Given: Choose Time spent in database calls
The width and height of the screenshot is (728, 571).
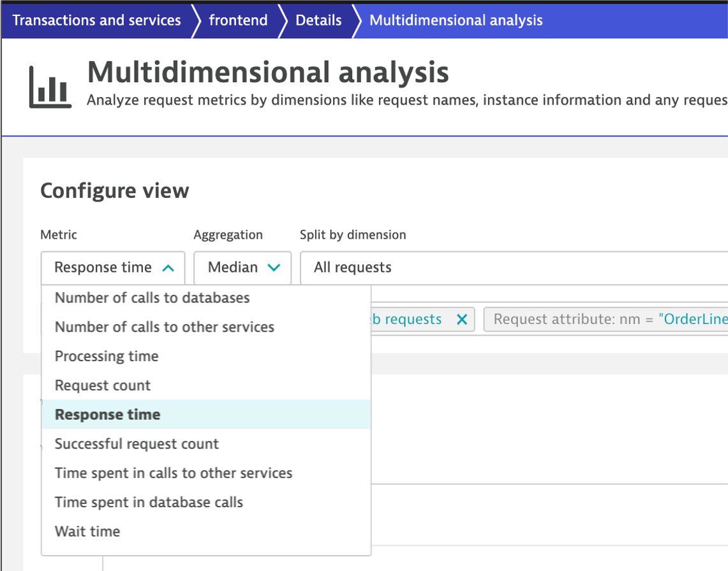Looking at the screenshot, I should (149, 502).
